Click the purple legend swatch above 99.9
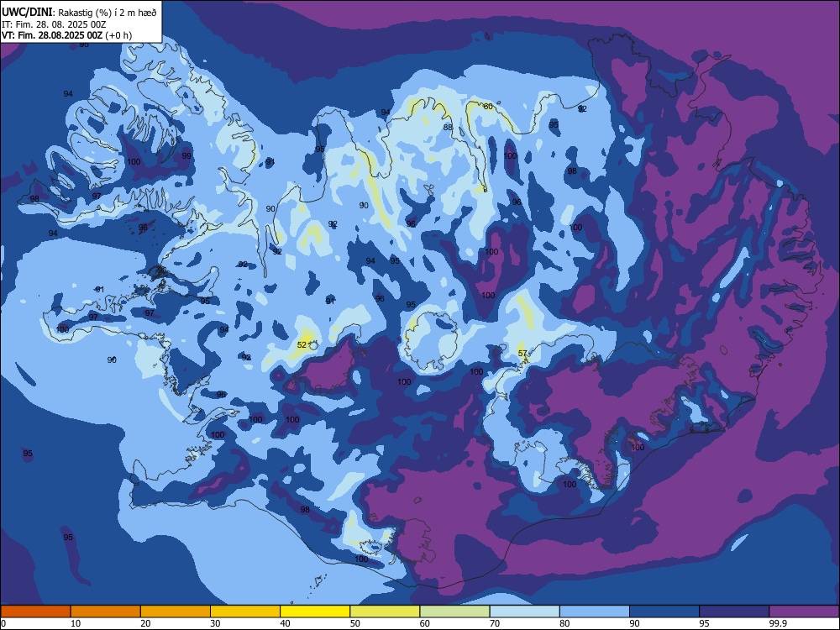The image size is (840, 630). coord(804,612)
